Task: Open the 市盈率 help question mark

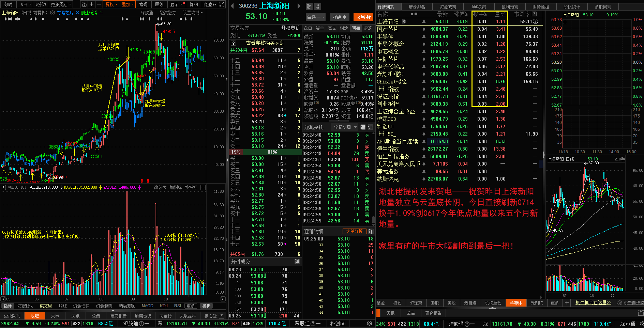Action: click(534, 14)
